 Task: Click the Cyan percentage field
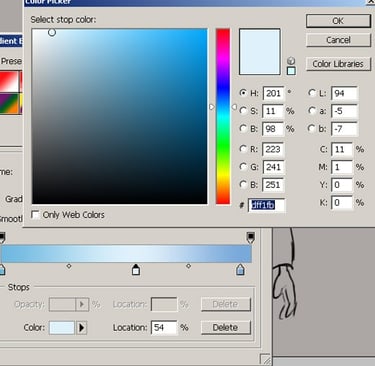[342, 149]
